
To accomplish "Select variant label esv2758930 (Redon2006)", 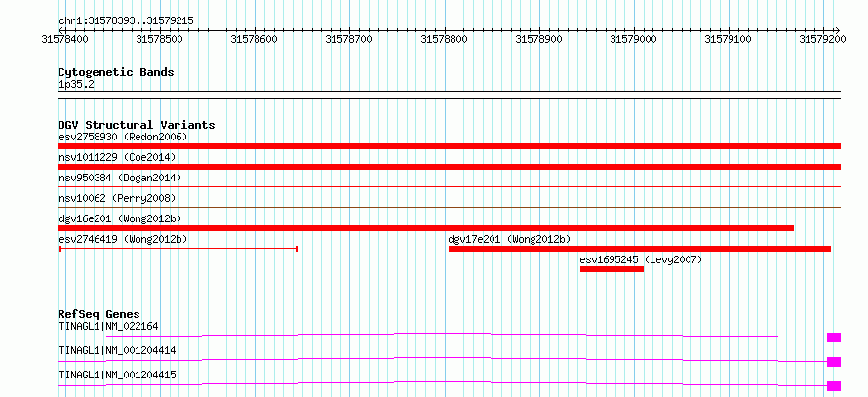I will (x=123, y=137).
